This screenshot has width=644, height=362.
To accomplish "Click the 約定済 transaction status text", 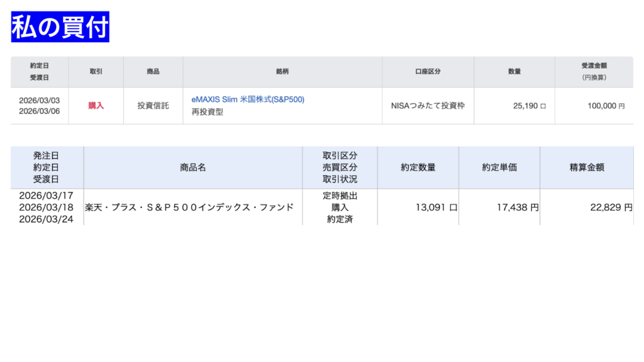I will 340,219.
